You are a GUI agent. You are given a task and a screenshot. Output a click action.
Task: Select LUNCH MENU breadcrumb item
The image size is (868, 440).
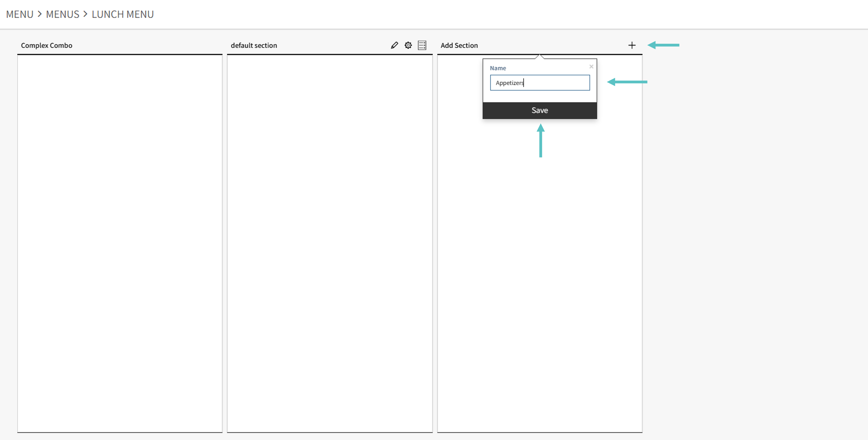(x=123, y=14)
